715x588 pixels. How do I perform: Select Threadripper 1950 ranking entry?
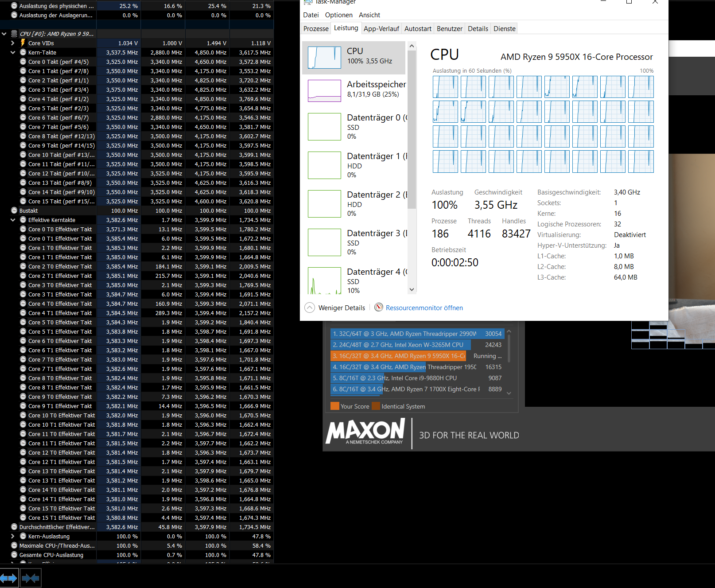point(417,367)
